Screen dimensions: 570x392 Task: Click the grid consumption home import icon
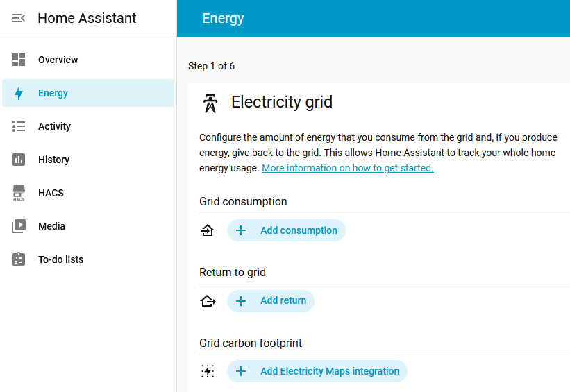(208, 230)
